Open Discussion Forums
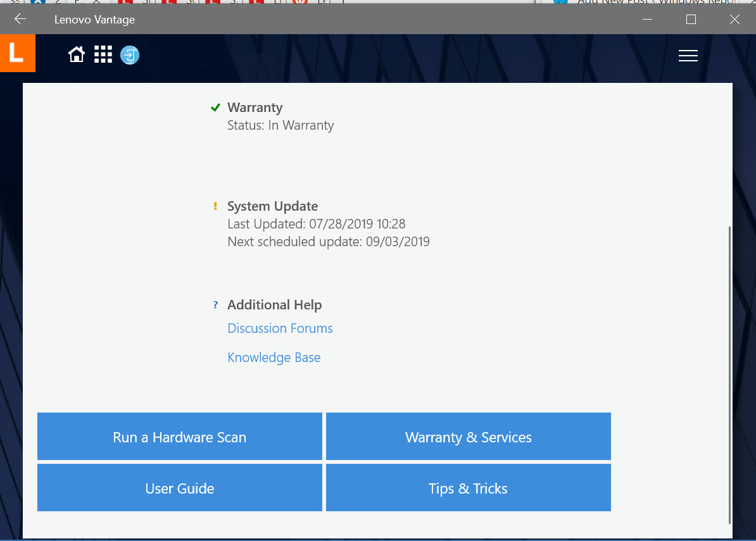Image resolution: width=756 pixels, height=541 pixels. (280, 328)
